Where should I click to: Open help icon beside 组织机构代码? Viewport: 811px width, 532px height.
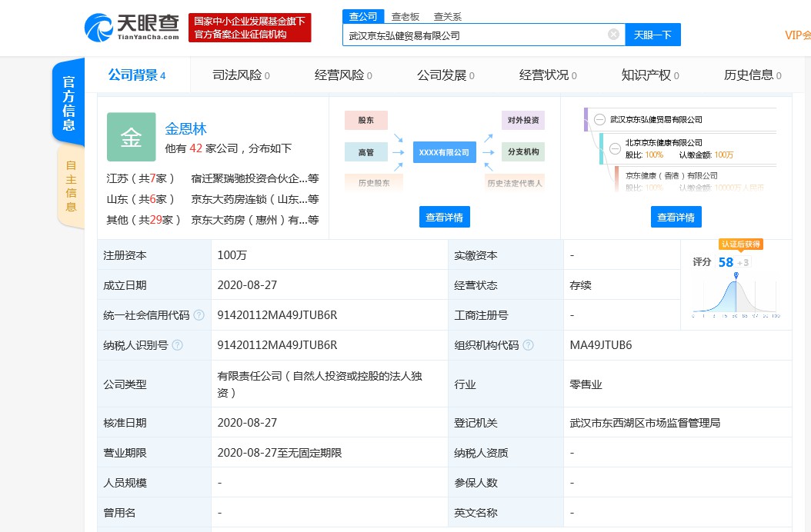click(x=528, y=345)
